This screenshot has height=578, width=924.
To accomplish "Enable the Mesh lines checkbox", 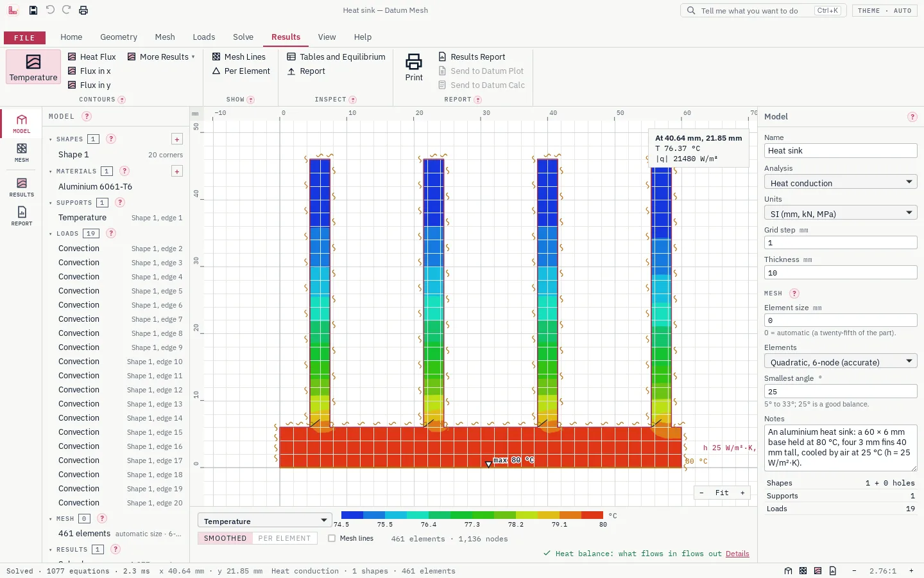I will point(332,538).
